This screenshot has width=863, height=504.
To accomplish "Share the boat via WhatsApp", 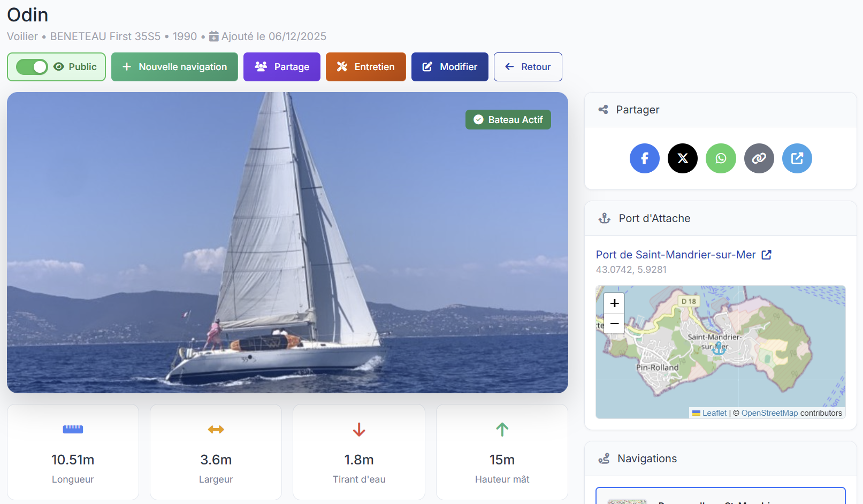I will coord(721,158).
